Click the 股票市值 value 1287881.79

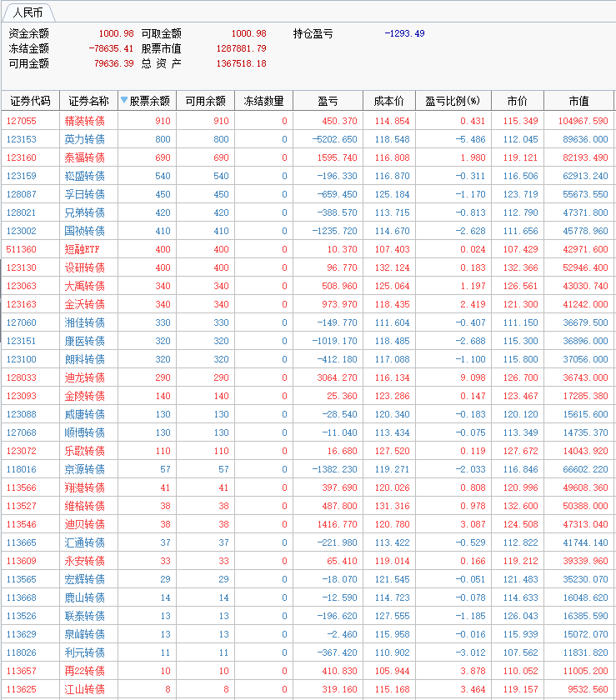coord(241,48)
